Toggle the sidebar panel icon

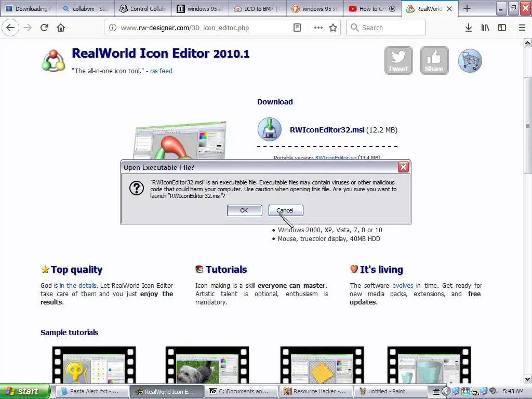click(x=502, y=28)
